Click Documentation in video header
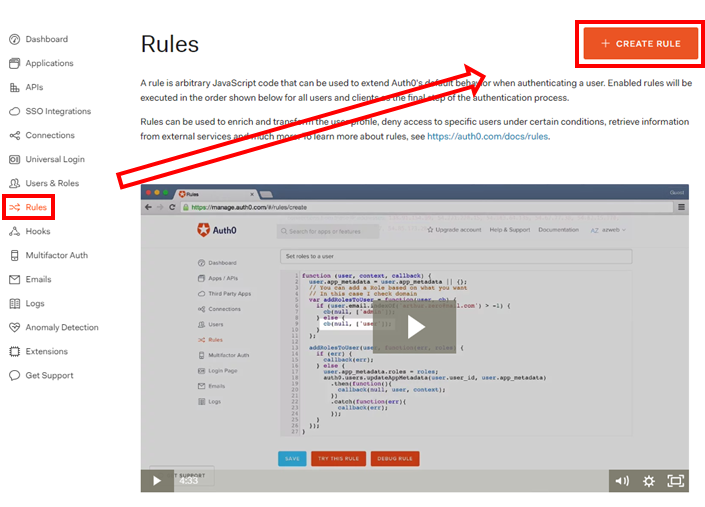The height and width of the screenshot is (507, 705). point(558,230)
